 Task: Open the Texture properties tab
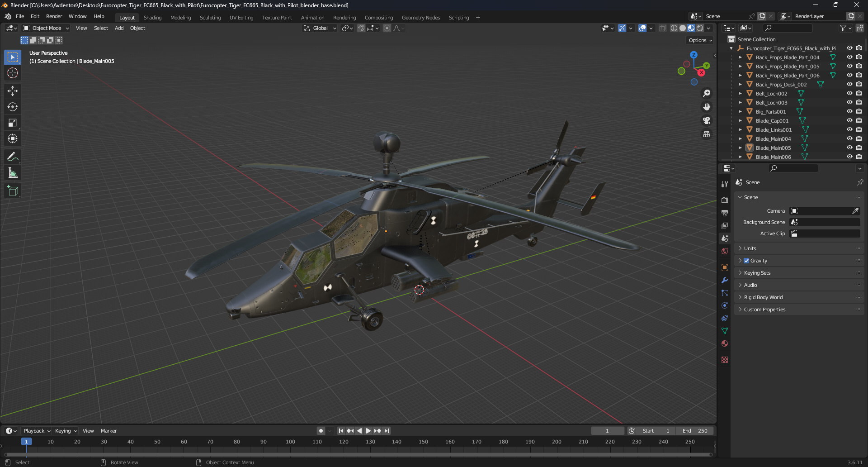click(725, 360)
